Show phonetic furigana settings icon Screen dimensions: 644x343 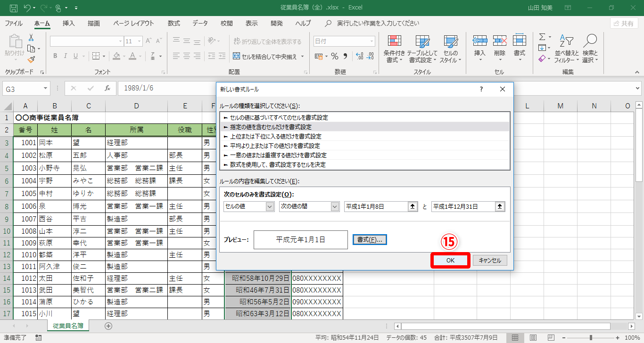[153, 56]
